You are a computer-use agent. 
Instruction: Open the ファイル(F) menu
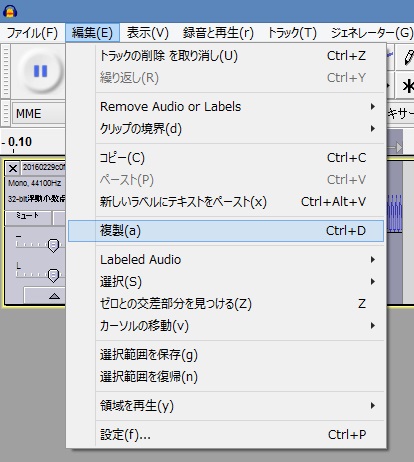click(32, 33)
